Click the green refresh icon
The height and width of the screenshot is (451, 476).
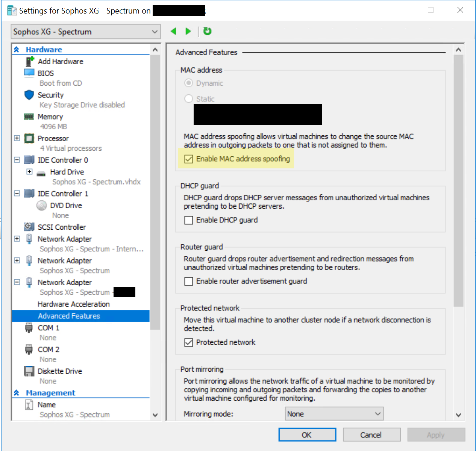click(x=207, y=31)
